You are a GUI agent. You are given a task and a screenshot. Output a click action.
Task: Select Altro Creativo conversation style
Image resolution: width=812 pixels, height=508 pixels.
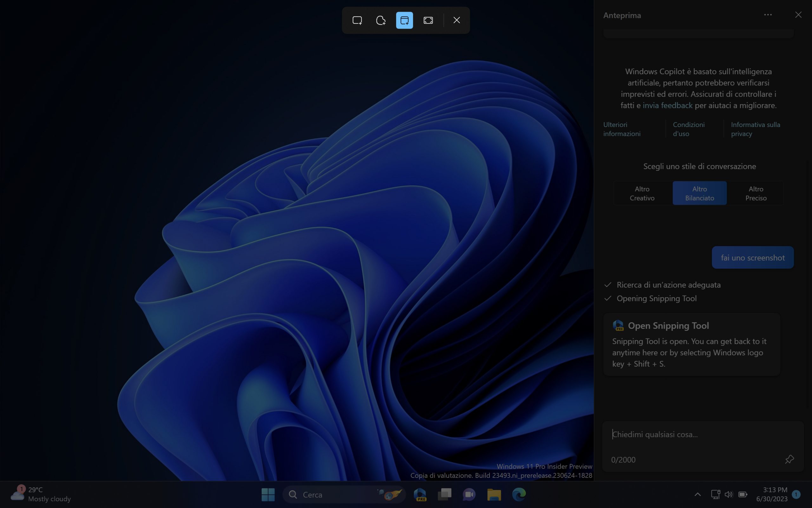[642, 193]
